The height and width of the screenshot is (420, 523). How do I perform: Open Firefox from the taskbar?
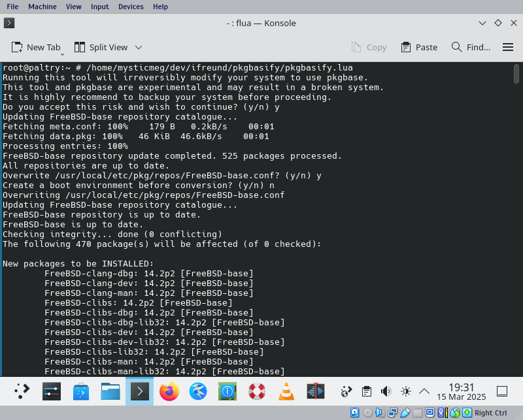tap(169, 391)
